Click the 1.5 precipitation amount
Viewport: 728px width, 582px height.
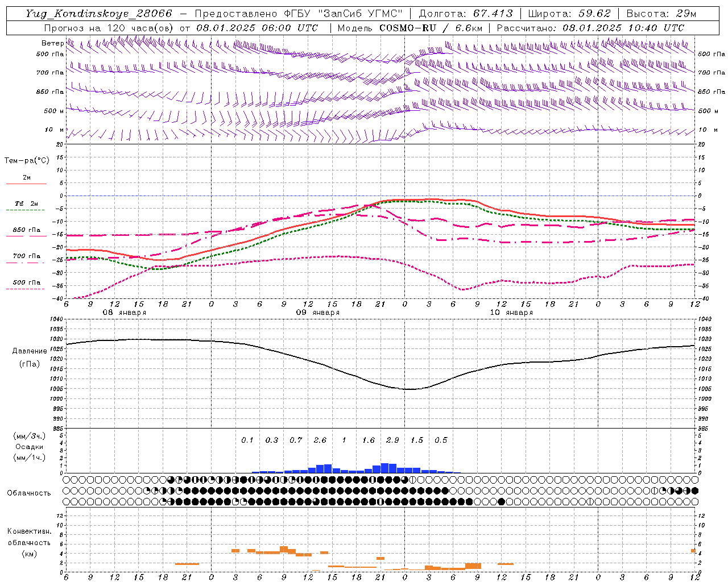point(417,440)
